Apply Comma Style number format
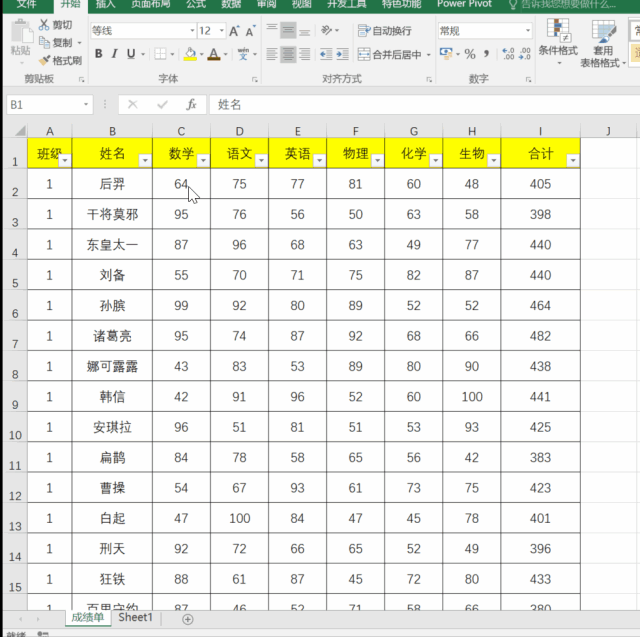The width and height of the screenshot is (640, 637). coord(486,53)
